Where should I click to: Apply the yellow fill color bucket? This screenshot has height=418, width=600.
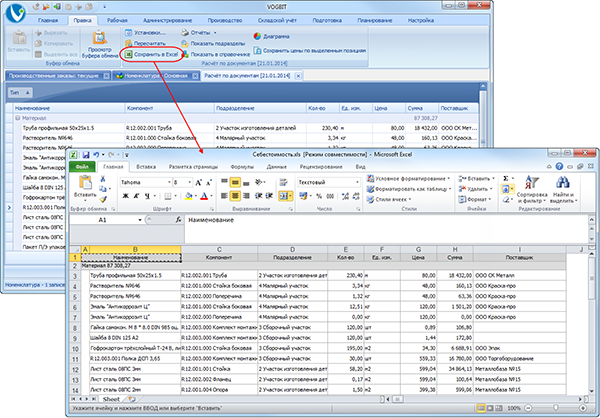pyautogui.click(x=188, y=196)
